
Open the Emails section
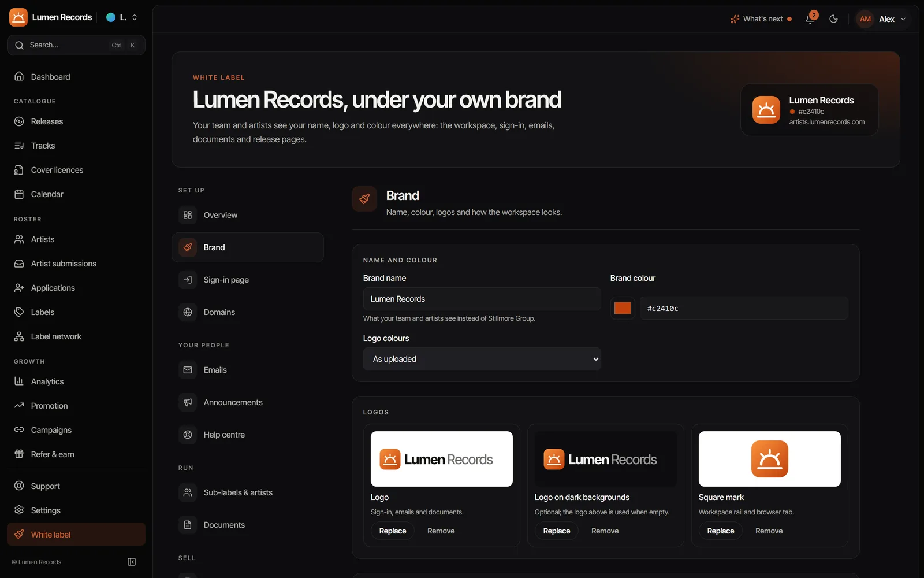(x=248, y=370)
